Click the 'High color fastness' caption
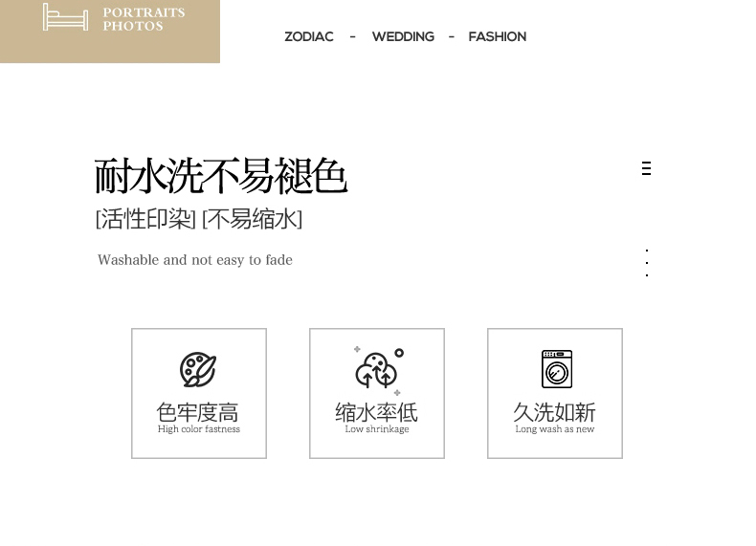Viewport: 756px width, 546px height. 199,429
